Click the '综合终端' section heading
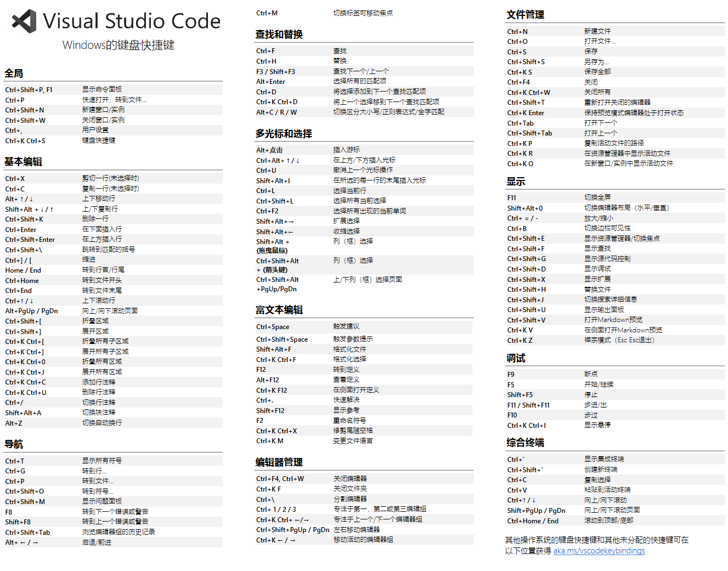The height and width of the screenshot is (571, 728). (x=525, y=443)
